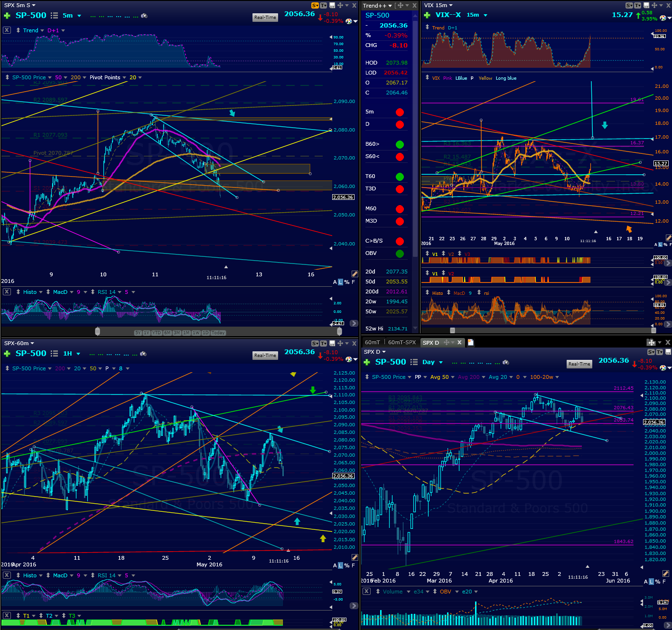Set range to YTD in SPX 5m chart
This screenshot has width=672, height=630.
pyautogui.click(x=156, y=333)
